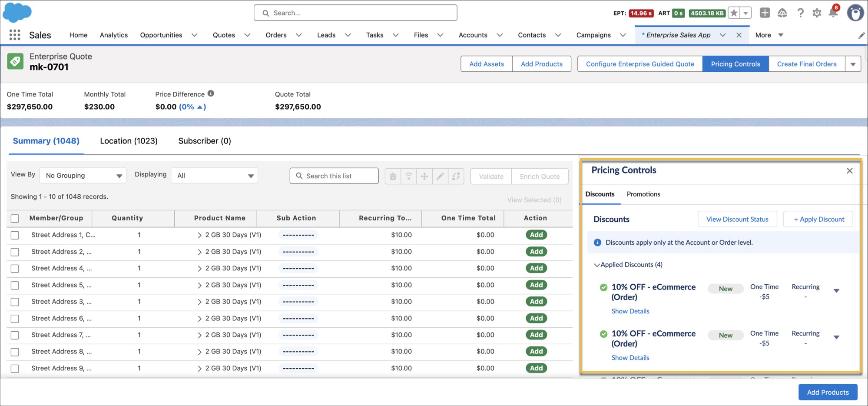Screen dimensions: 868x406
Task: Open the App Launcher grid icon
Action: click(15, 35)
